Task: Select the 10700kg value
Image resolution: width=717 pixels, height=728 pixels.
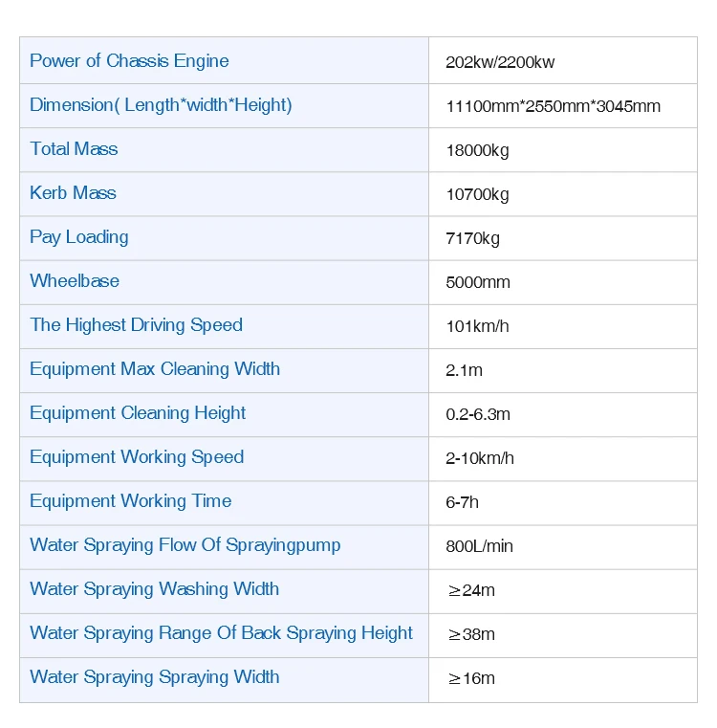Action: 477,194
